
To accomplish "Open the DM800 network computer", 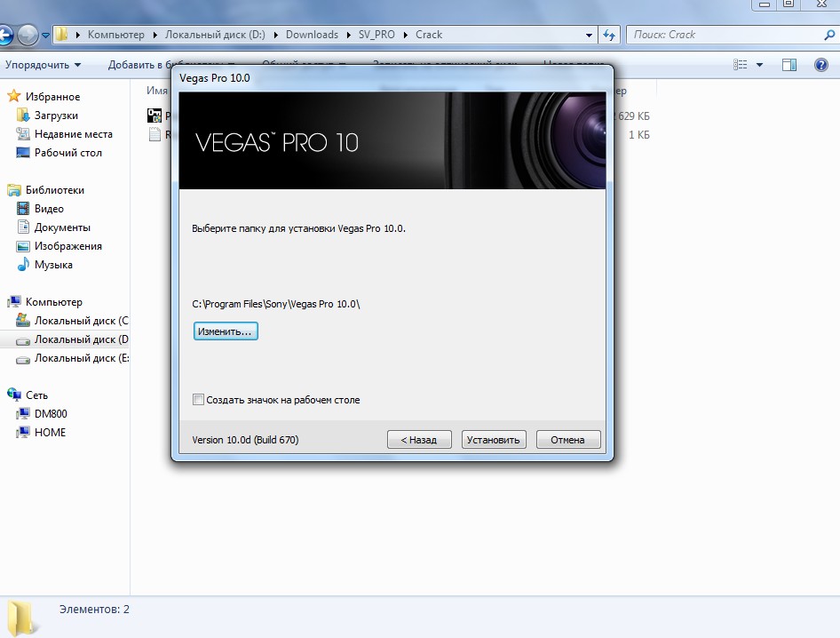I will [51, 414].
